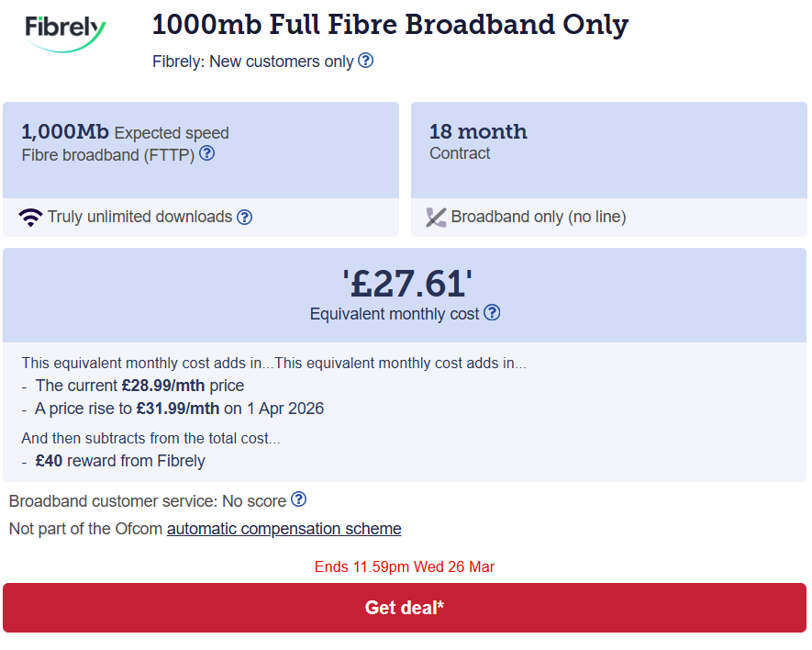Click the crossed-out phone line icon
The image size is (812, 650).
pos(436,218)
